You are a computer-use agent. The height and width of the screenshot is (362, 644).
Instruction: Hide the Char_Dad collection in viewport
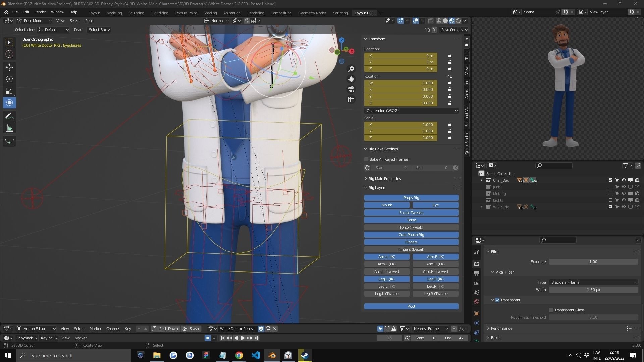pyautogui.click(x=624, y=180)
